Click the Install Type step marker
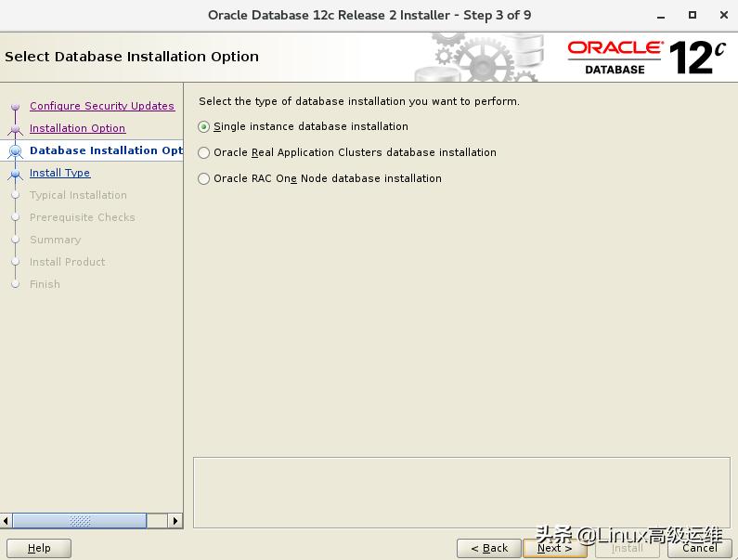Screen dimensions: 738x560 [15, 174]
